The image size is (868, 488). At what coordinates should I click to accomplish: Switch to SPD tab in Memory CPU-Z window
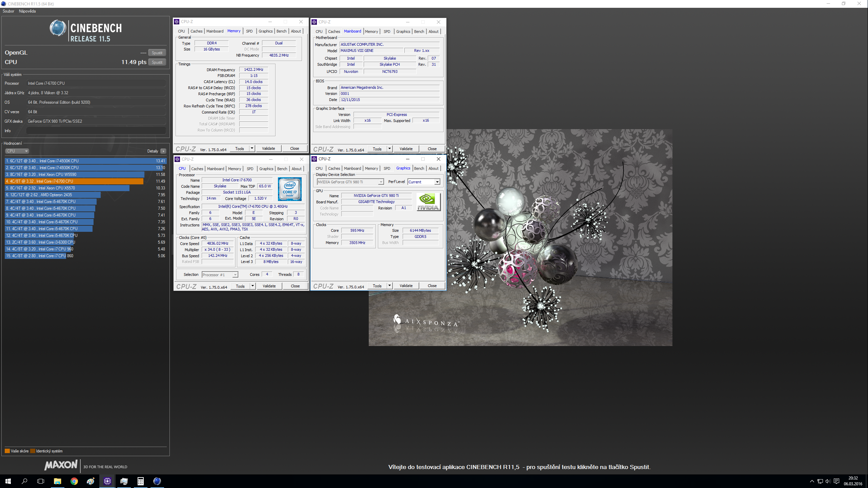point(249,31)
